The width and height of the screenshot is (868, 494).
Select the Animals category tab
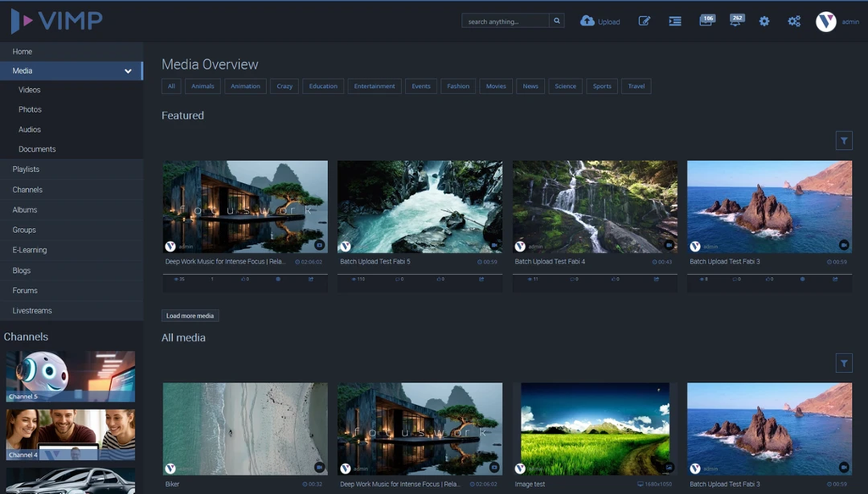(x=203, y=86)
